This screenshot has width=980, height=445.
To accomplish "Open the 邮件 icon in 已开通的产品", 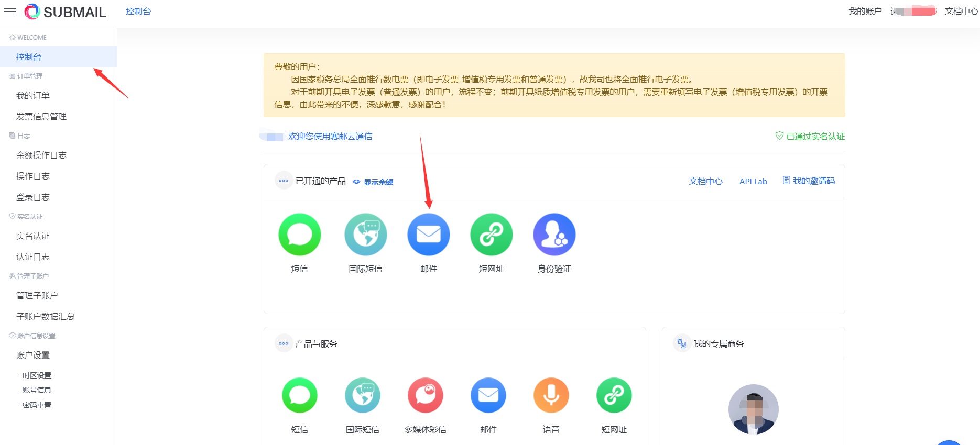I will tap(429, 235).
